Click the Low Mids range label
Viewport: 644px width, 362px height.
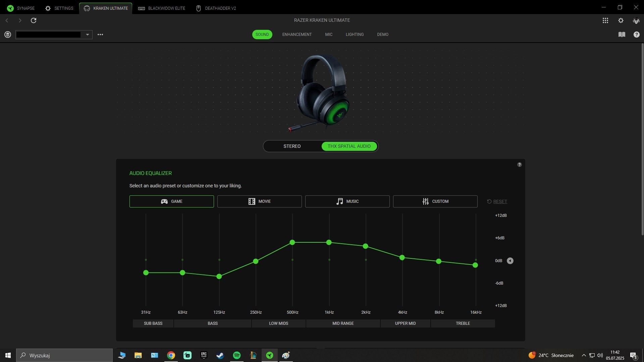(x=278, y=323)
